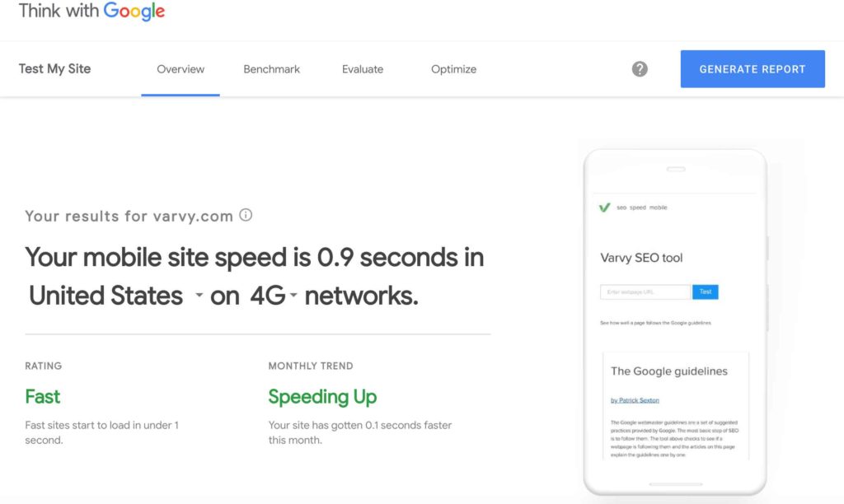Switch to the Overview tab
This screenshot has width=844, height=504.
pos(181,69)
